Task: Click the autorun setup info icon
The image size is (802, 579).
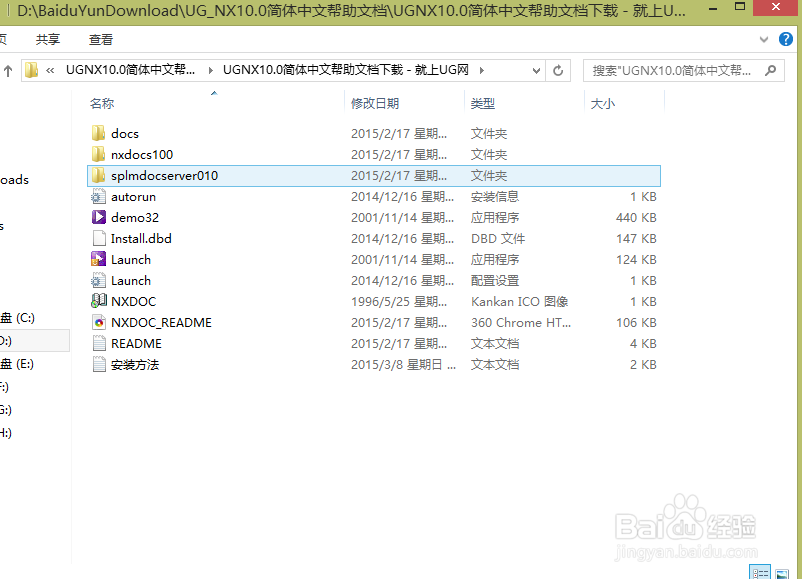Action: tap(98, 196)
